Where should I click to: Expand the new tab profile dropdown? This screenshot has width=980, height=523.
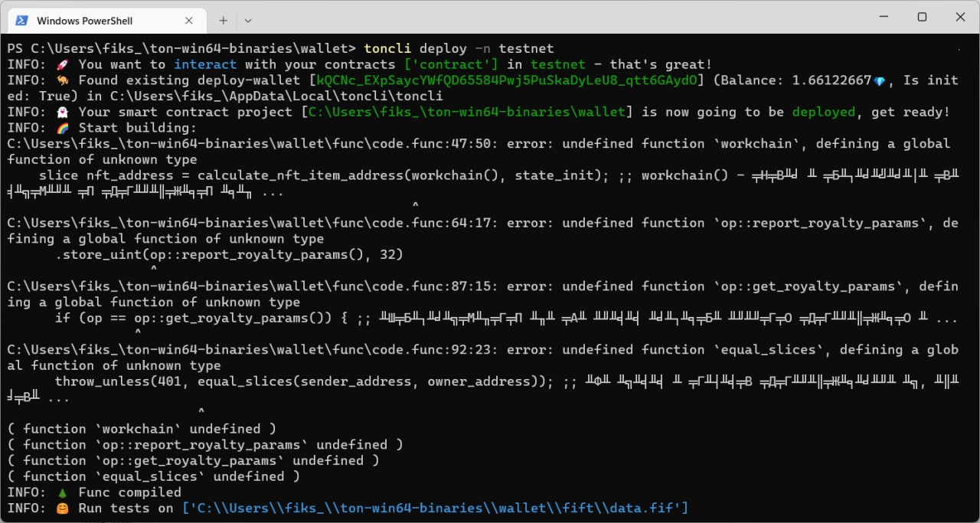[x=248, y=21]
